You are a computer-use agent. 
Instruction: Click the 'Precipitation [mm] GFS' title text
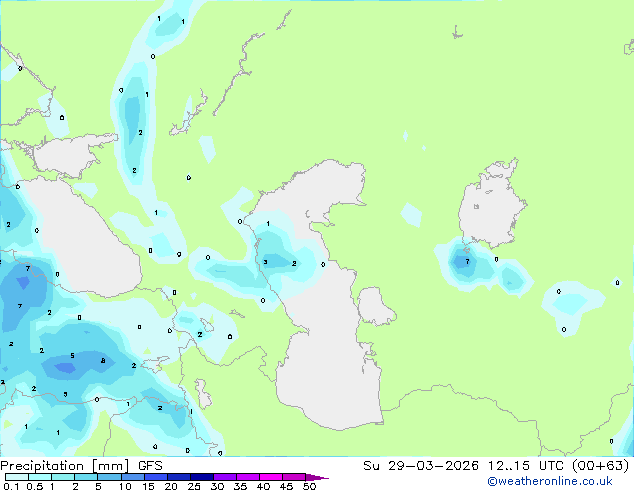[x=81, y=466]
